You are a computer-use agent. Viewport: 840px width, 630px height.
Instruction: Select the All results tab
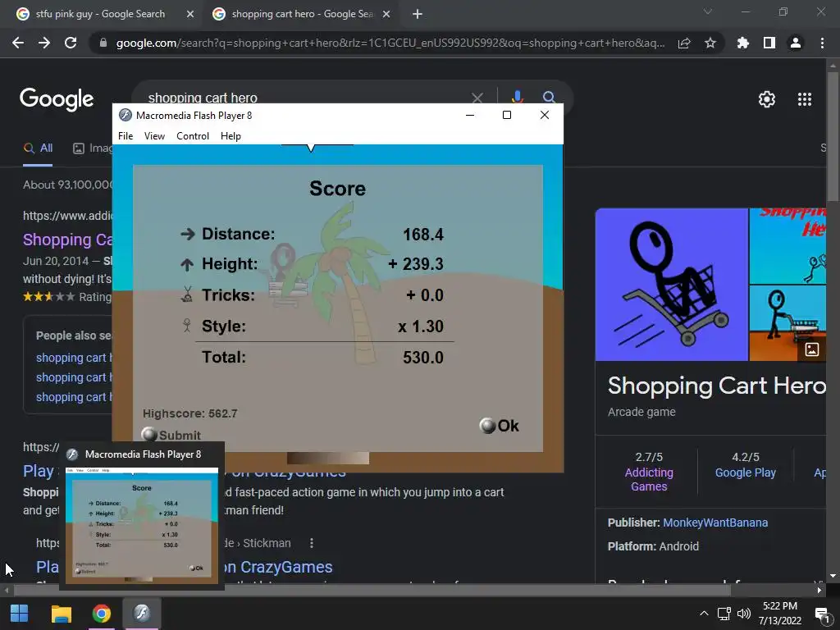(x=38, y=148)
